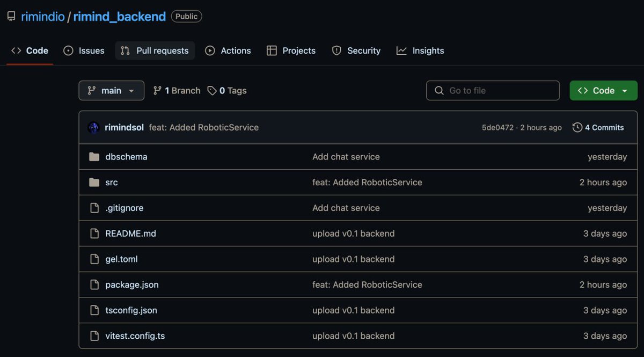Click '3 days ago' in README.md row
Image resolution: width=644 pixels, height=357 pixels.
pyautogui.click(x=605, y=234)
